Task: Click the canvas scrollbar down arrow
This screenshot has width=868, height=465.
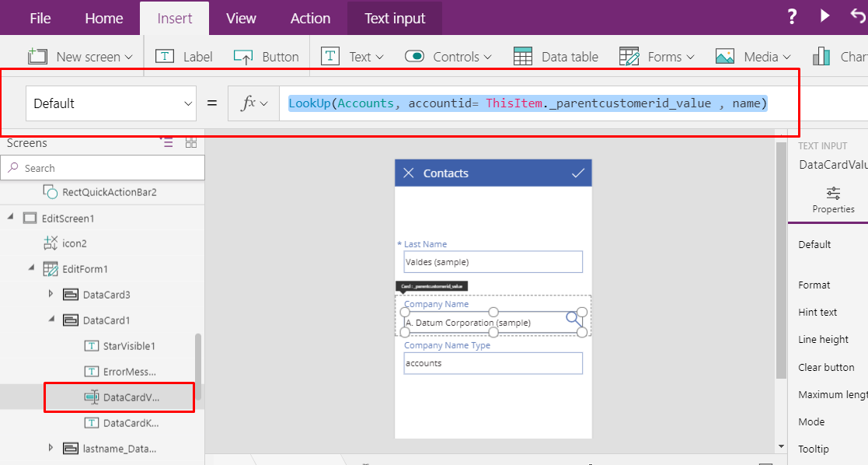Action: pyautogui.click(x=781, y=446)
